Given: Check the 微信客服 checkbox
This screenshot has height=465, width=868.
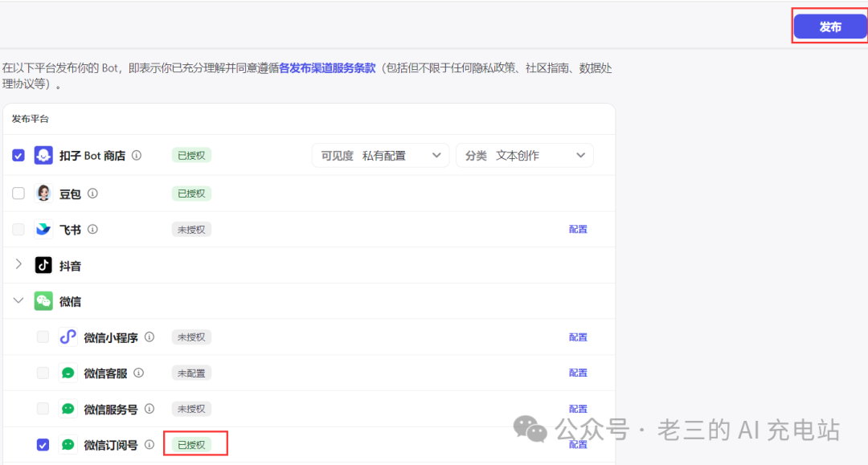Looking at the screenshot, I should pyautogui.click(x=43, y=373).
